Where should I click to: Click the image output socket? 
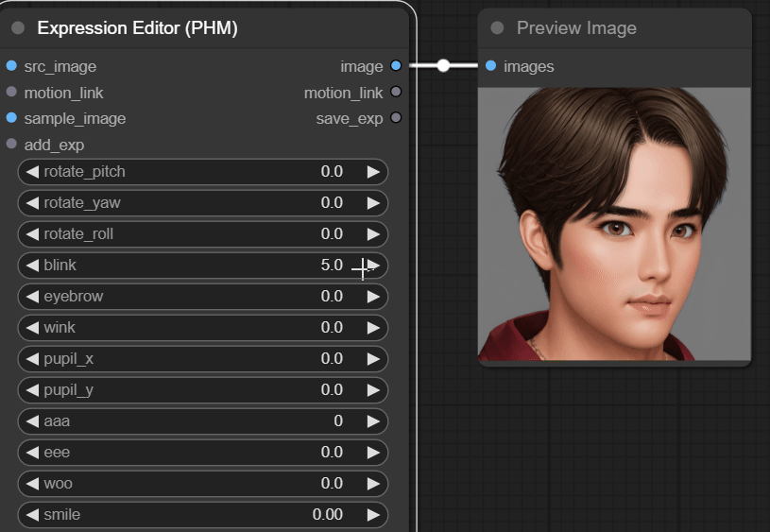coord(396,66)
